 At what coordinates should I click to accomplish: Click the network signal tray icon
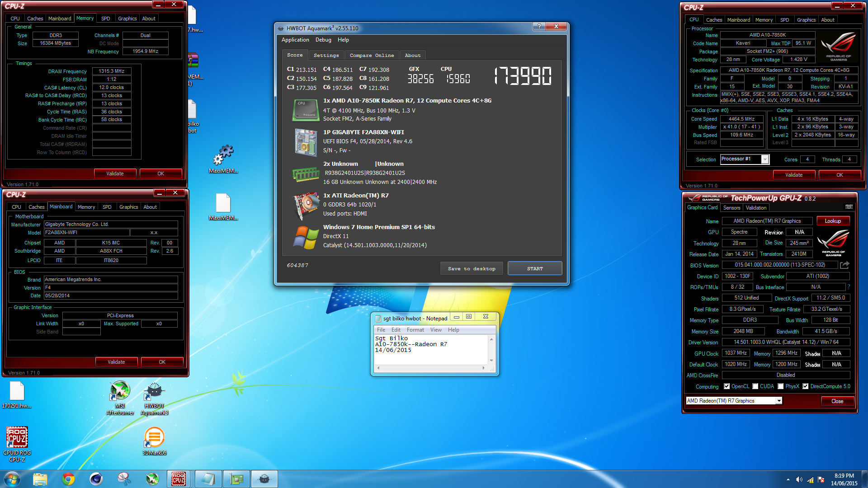point(810,479)
